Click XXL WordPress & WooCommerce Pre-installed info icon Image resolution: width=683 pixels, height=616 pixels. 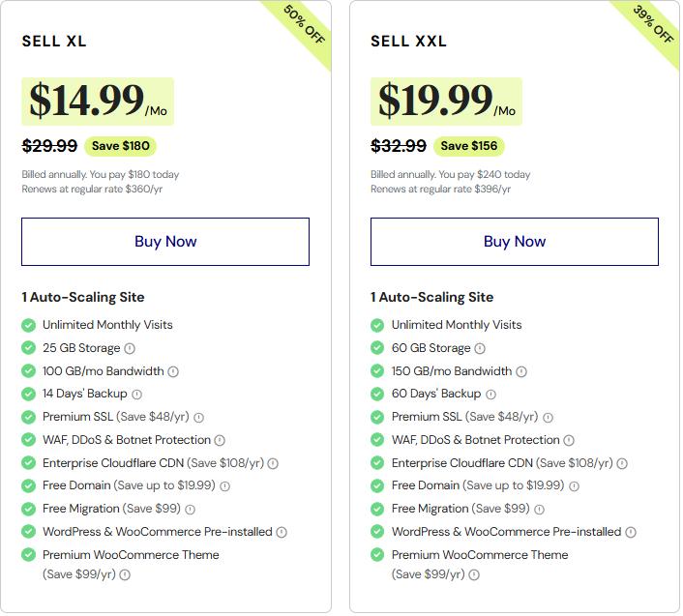(631, 532)
